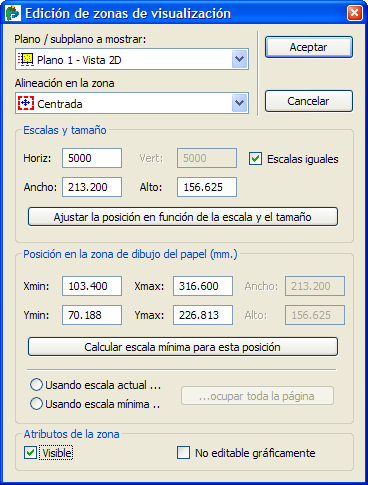The image size is (368, 485).
Task: Click the Centrada combo box
Action: point(132,103)
